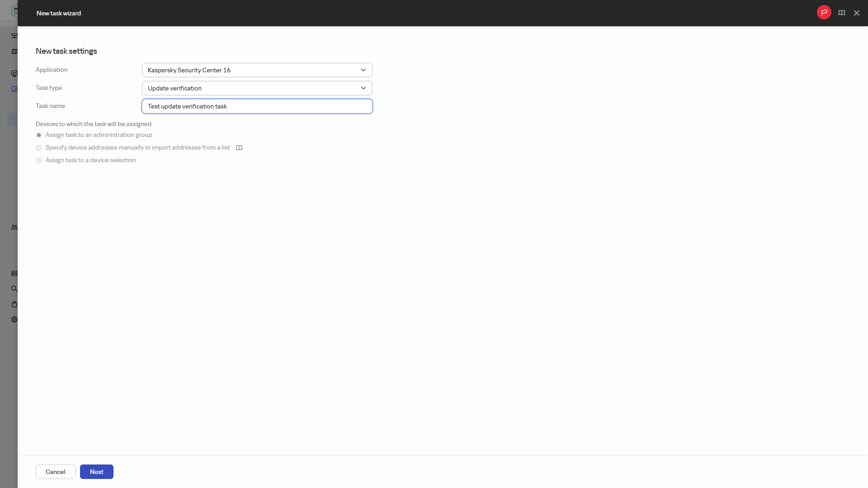Click the chevron on Update verification field
This screenshot has height=488, width=868.
(x=363, y=88)
